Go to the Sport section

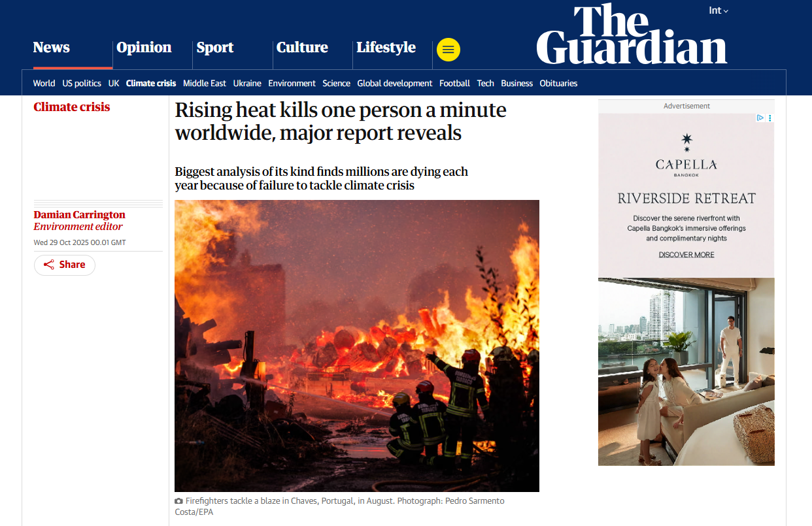[x=215, y=47]
